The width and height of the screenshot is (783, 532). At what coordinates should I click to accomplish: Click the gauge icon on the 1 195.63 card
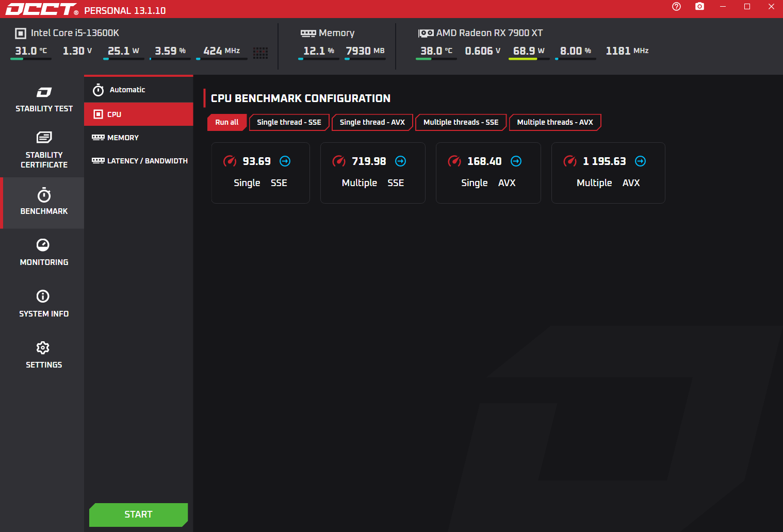[x=570, y=161]
